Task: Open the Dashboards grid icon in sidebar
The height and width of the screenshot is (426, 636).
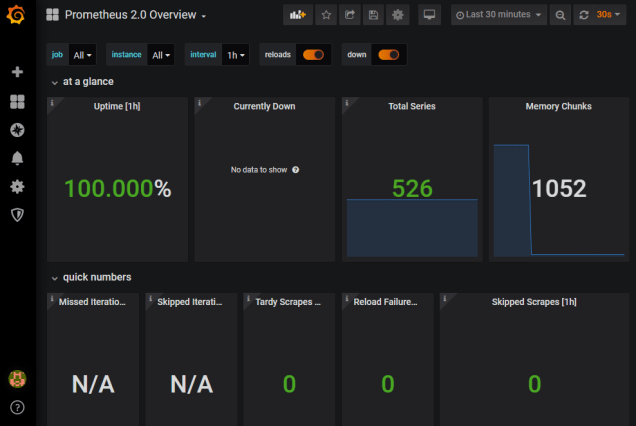Action: click(17, 101)
